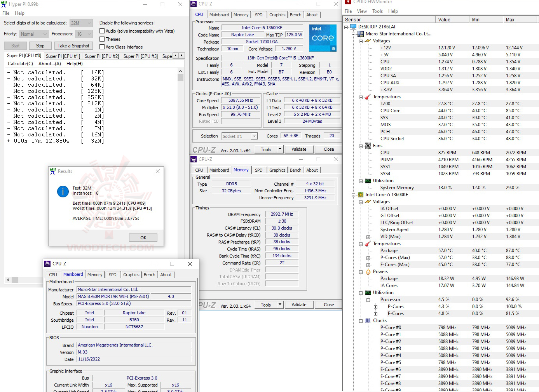539x392 pixels.
Task: Collapse the DESKTOP-2TR6LAI tree node
Action: coord(346,27)
